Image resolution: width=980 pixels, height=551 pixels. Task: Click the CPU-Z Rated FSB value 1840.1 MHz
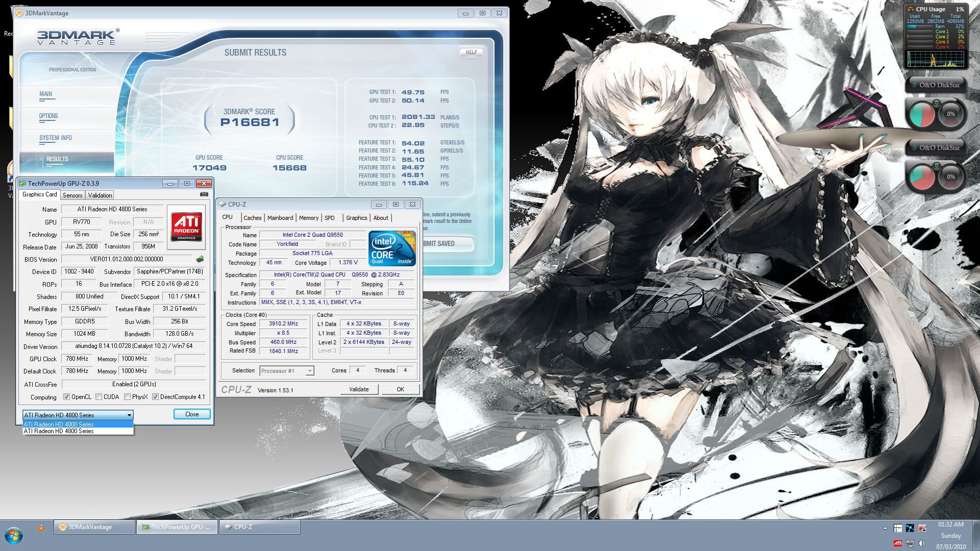pyautogui.click(x=283, y=352)
